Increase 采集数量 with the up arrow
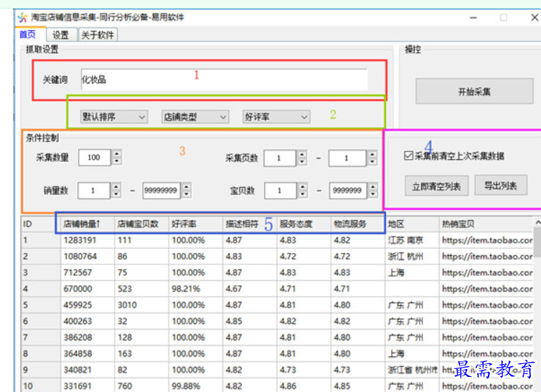This screenshot has height=392, width=541. [x=117, y=153]
